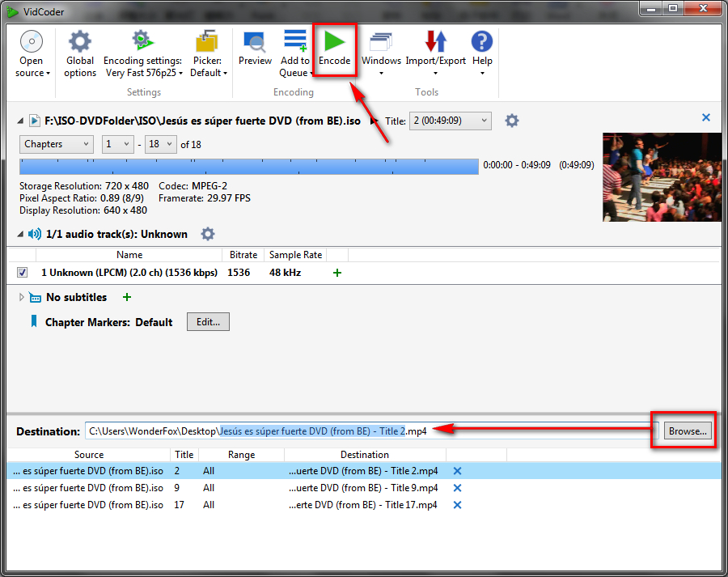The image size is (728, 577).
Task: Click Add to Queue icon
Action: [295, 41]
